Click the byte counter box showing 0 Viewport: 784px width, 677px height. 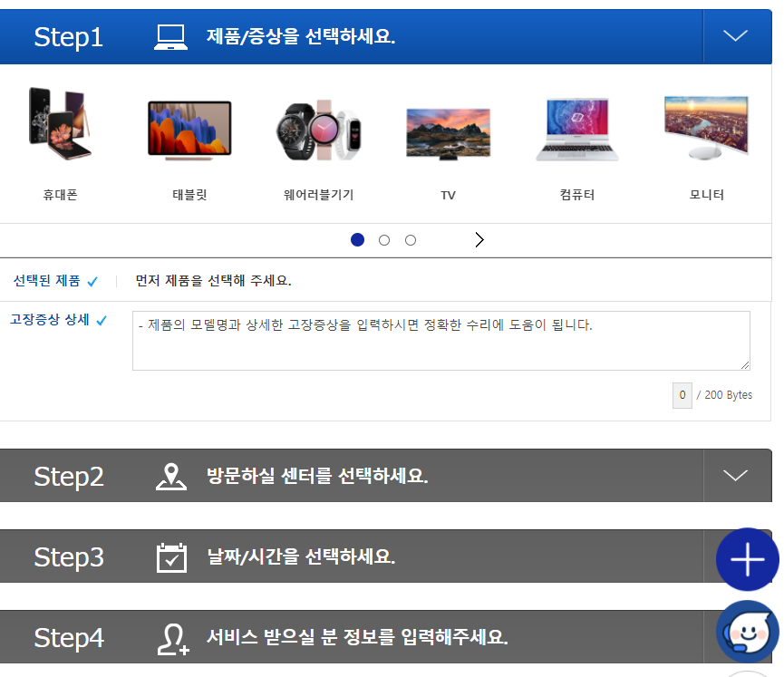tap(682, 395)
